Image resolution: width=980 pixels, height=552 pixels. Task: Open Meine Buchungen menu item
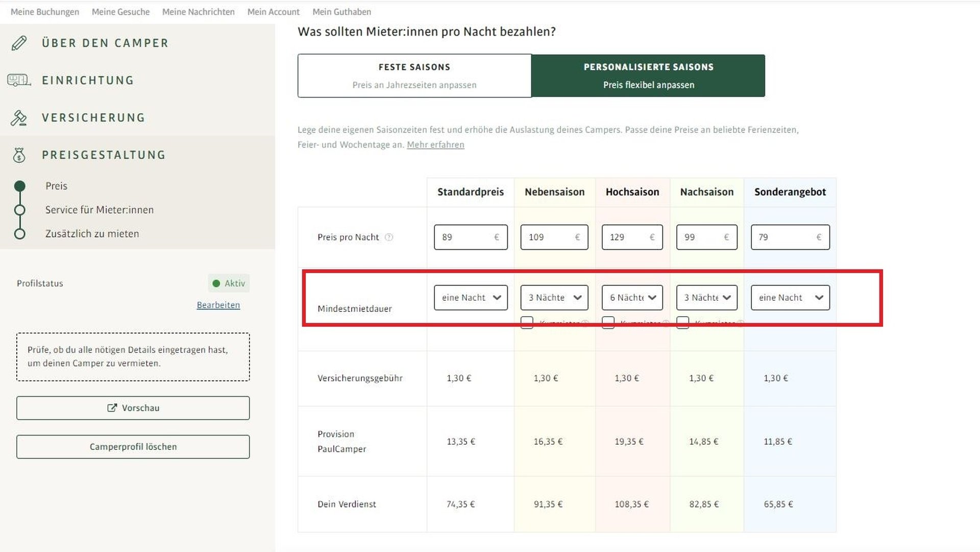pyautogui.click(x=45, y=12)
